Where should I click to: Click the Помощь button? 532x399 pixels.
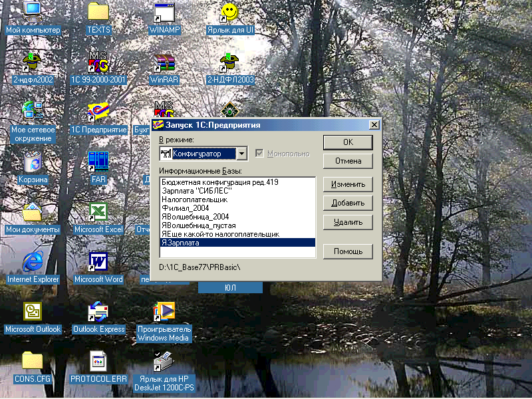(x=348, y=251)
